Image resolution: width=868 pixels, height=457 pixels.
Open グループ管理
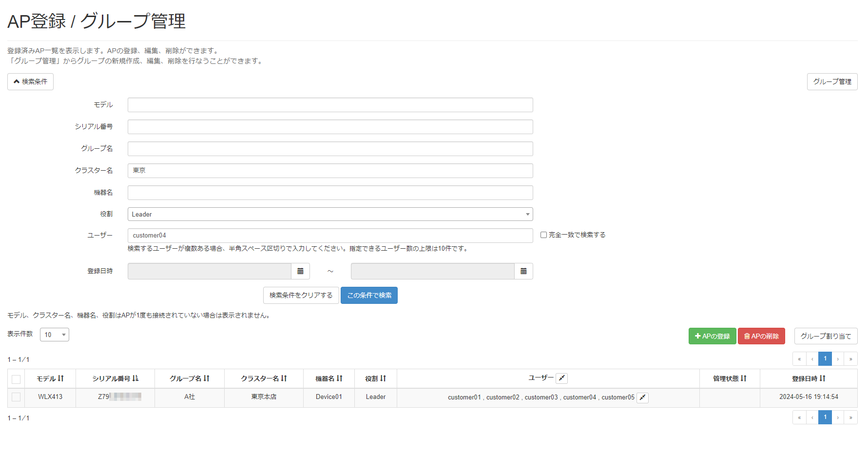pyautogui.click(x=832, y=81)
